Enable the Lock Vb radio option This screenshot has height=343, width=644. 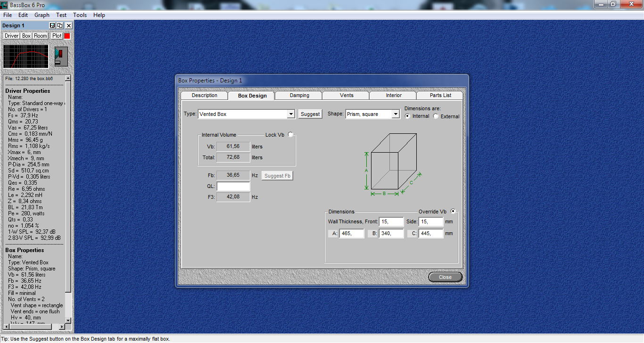click(x=290, y=134)
